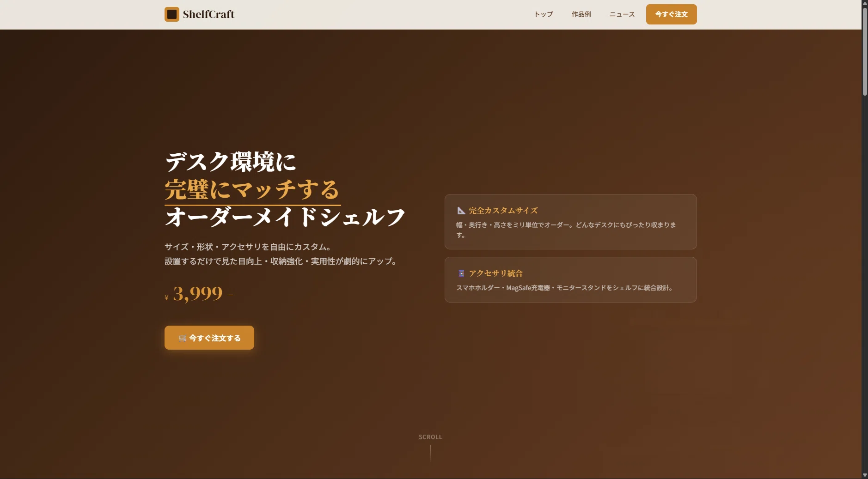Click the ShelfCraft square logo icon
This screenshot has width=868, height=479.
point(172,14)
